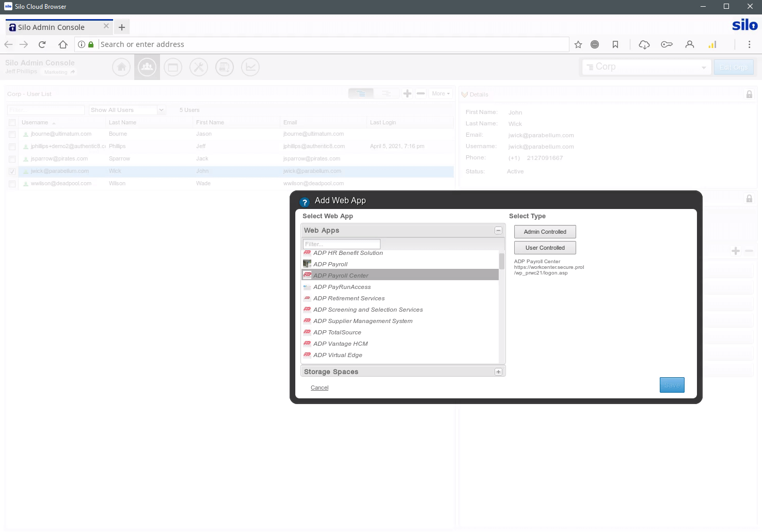Open the logs document icon
762x532 pixels.
(x=225, y=67)
